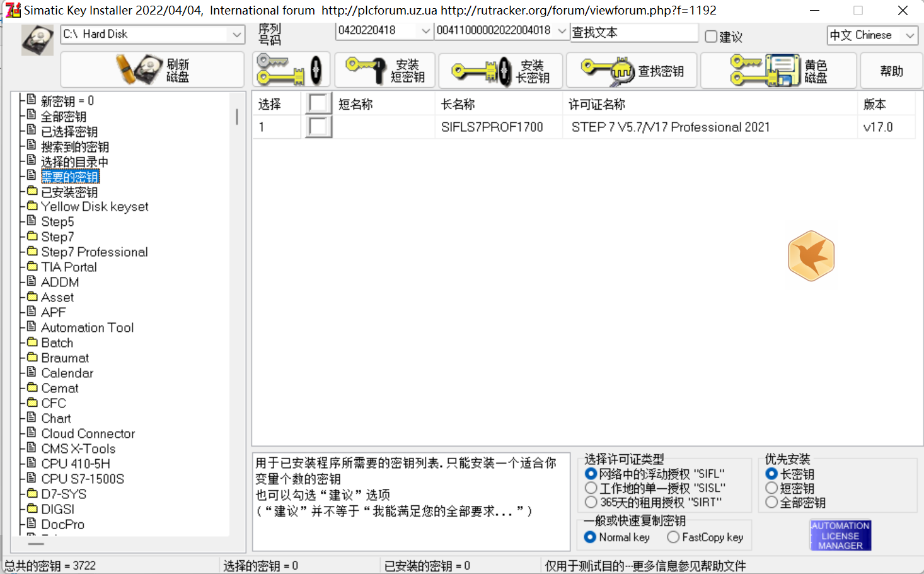924x574 pixels.
Task: Select 已选择密钥 tree item
Action: (69, 131)
